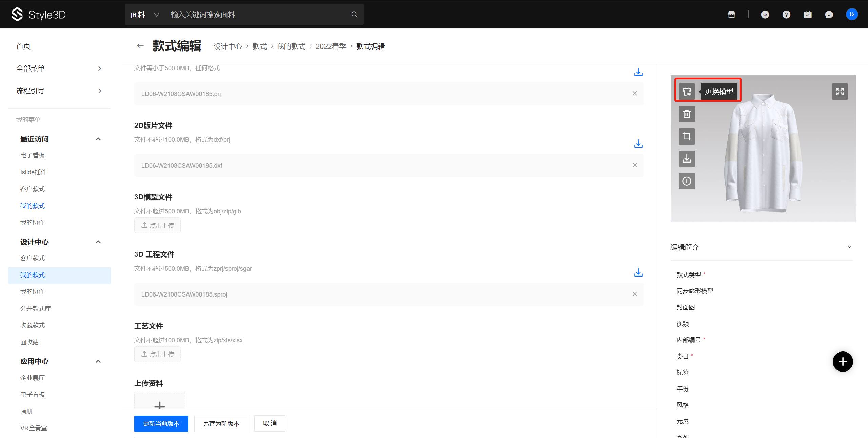Collapse the 最近访问 menu group
The width and height of the screenshot is (868, 438).
(98, 139)
